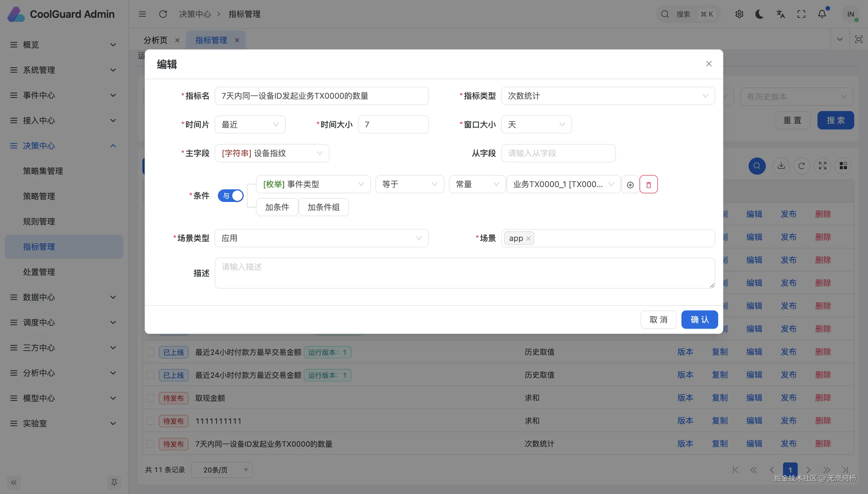Open 策略集管理 in sidebar menu

click(43, 171)
